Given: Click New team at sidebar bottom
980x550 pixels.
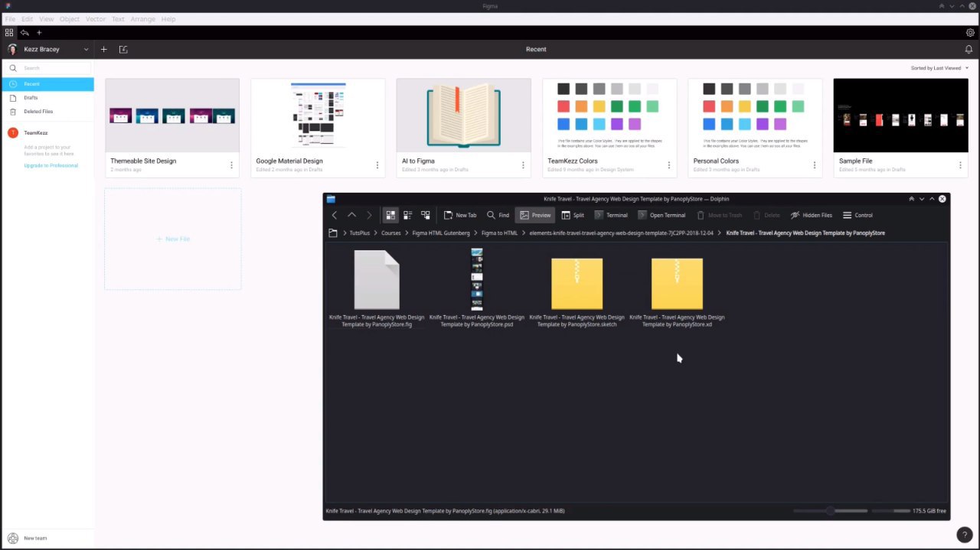Looking at the screenshot, I should point(35,539).
